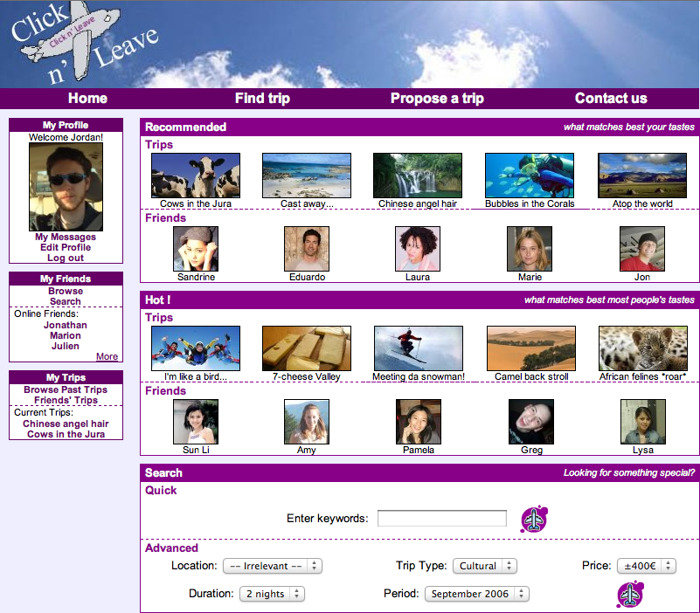This screenshot has height=613, width=700.
Task: Go to the Find trip menu
Action: tap(262, 99)
